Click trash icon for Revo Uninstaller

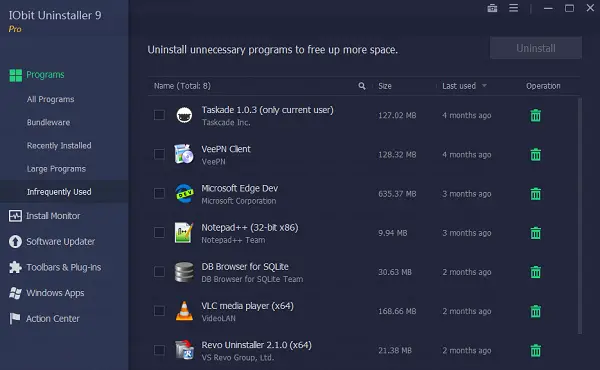coord(535,350)
